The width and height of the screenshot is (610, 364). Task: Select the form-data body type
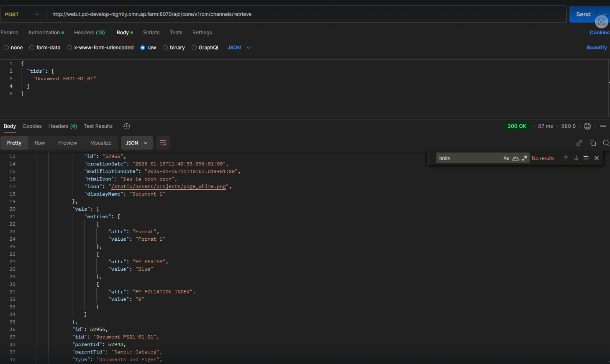45,48
